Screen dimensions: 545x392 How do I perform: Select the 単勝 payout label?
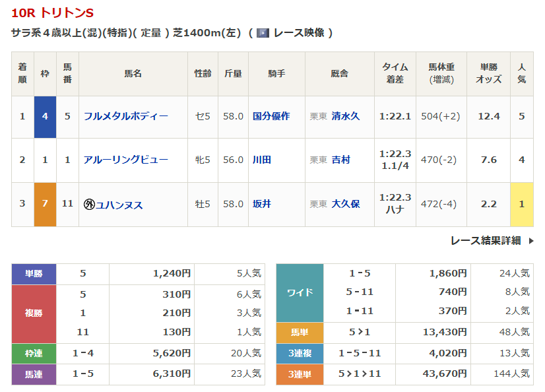[34, 273]
